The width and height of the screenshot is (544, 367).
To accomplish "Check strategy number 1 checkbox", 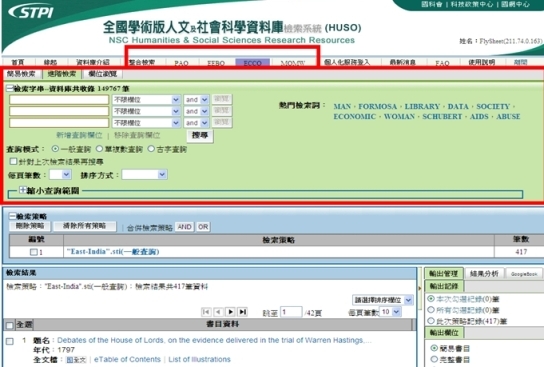I will pos(33,252).
